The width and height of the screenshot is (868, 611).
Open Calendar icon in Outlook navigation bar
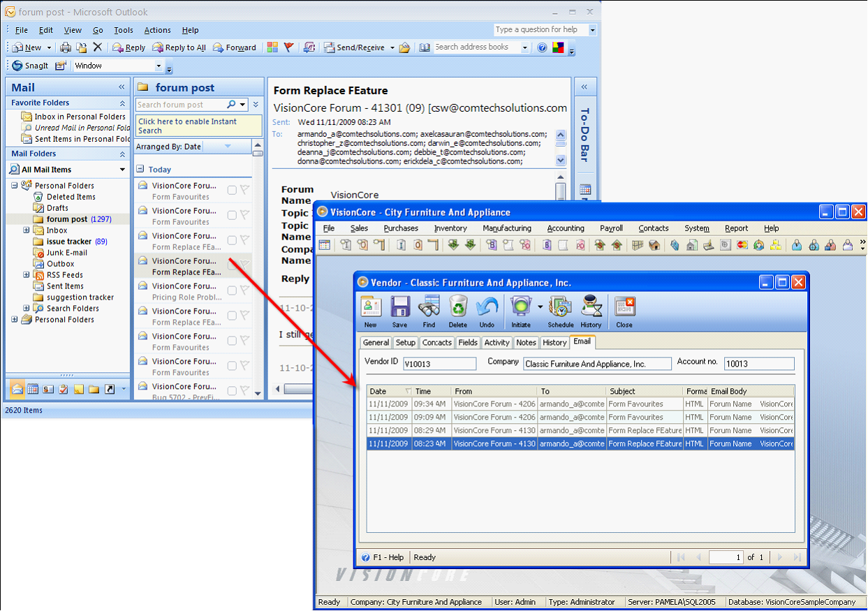point(33,389)
